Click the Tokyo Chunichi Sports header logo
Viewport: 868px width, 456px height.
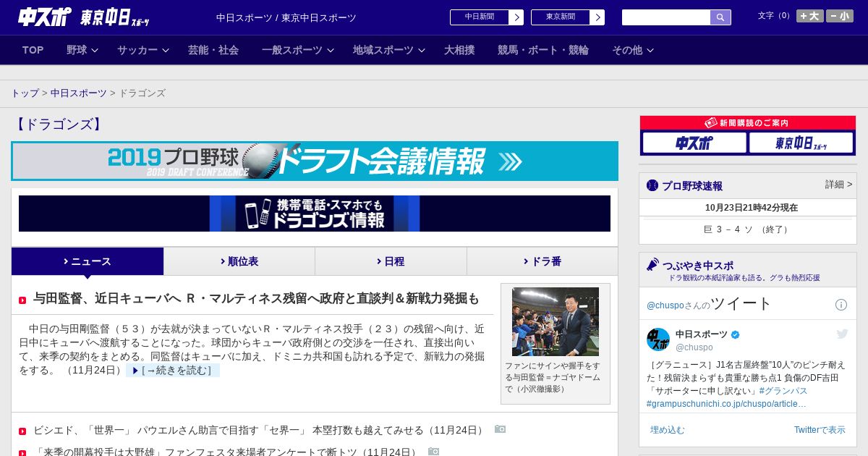click(x=114, y=18)
